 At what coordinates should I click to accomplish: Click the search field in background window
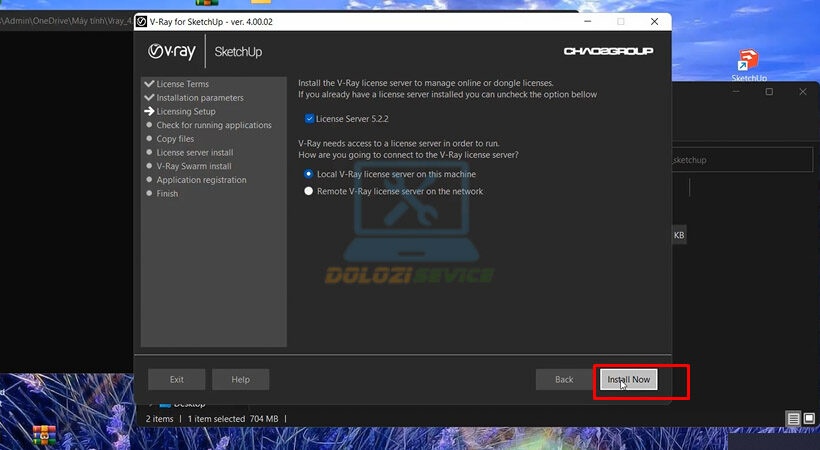point(740,160)
